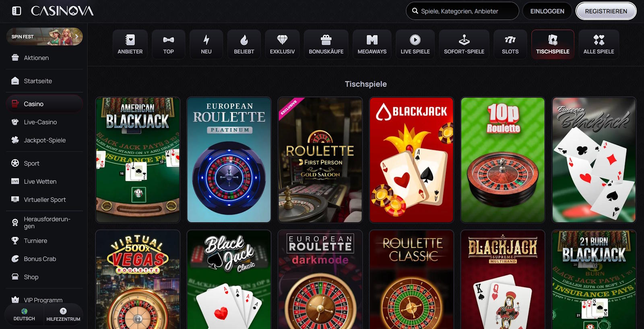Image resolution: width=644 pixels, height=329 pixels.
Task: Click the Virtueller Sport icon
Action: (x=15, y=199)
